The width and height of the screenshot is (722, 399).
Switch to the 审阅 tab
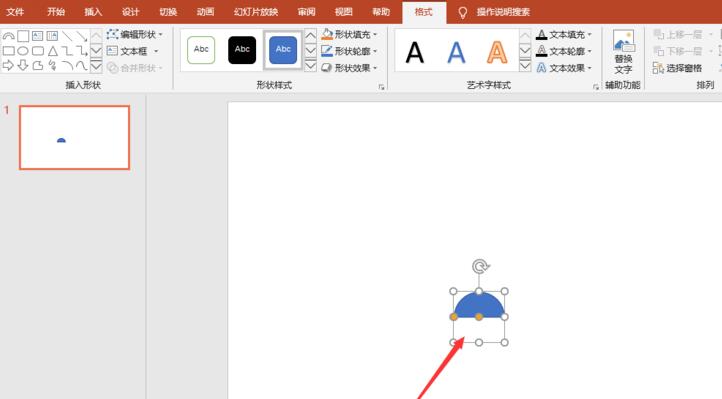(306, 12)
